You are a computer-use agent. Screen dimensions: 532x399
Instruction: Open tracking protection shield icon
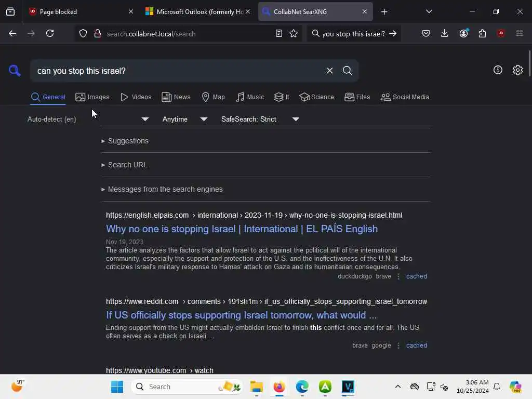click(83, 34)
